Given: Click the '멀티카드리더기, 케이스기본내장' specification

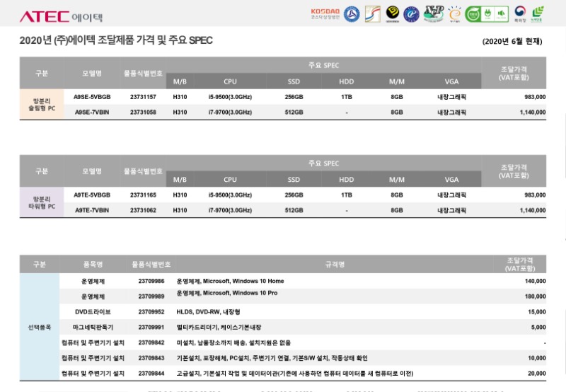Looking at the screenshot, I should tap(219, 327).
